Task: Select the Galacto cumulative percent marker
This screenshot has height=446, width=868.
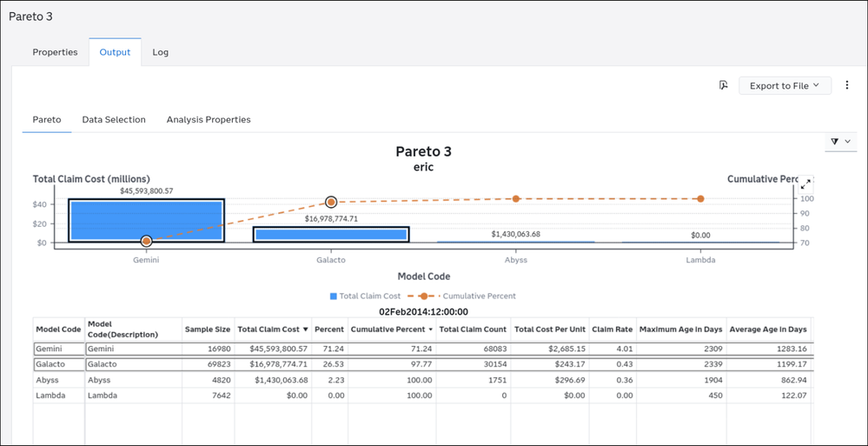Action: point(331,202)
